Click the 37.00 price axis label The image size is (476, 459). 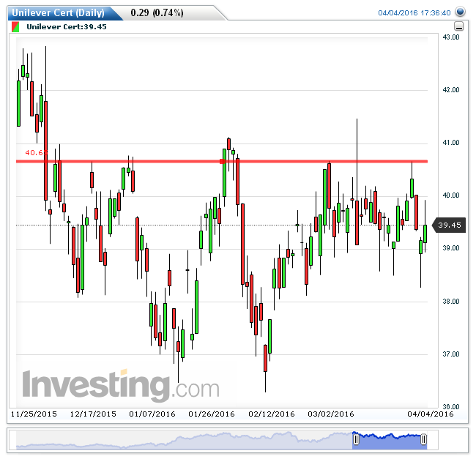pos(451,354)
